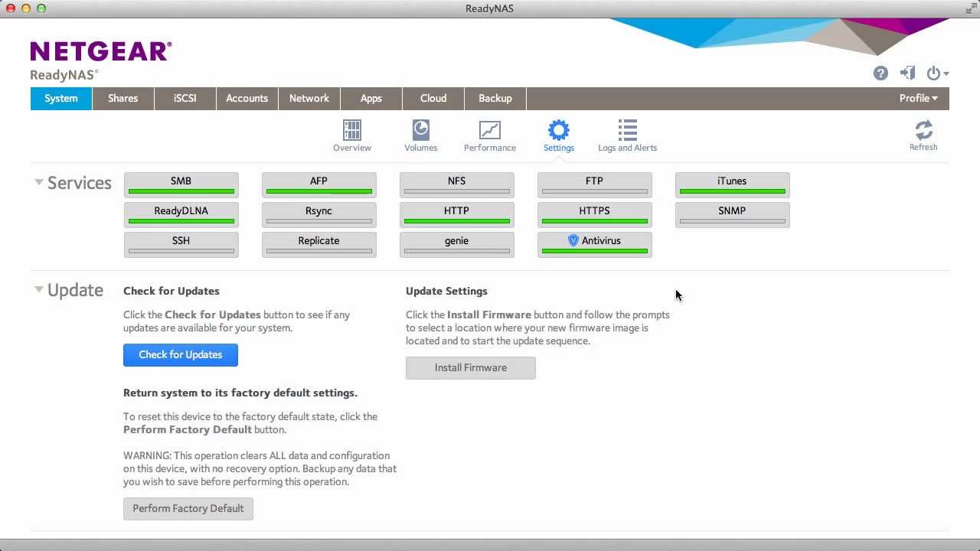Enable the SNMP service
The width and height of the screenshot is (980, 551).
(x=733, y=214)
